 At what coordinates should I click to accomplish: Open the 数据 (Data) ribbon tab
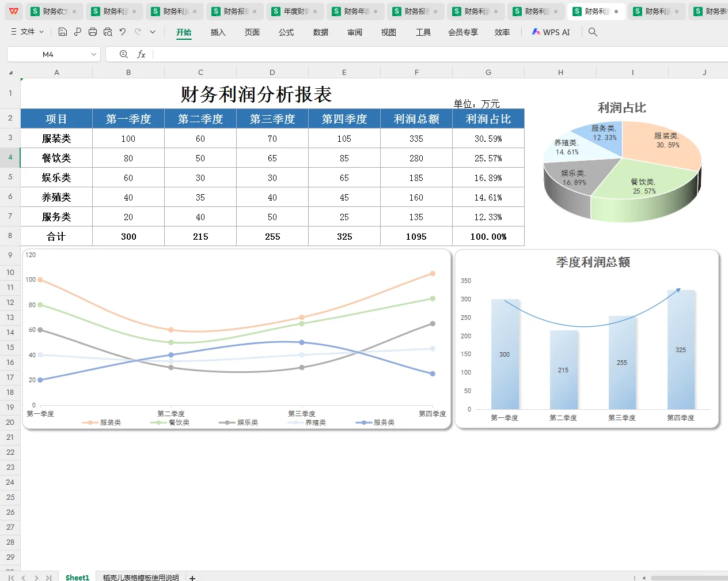[320, 32]
